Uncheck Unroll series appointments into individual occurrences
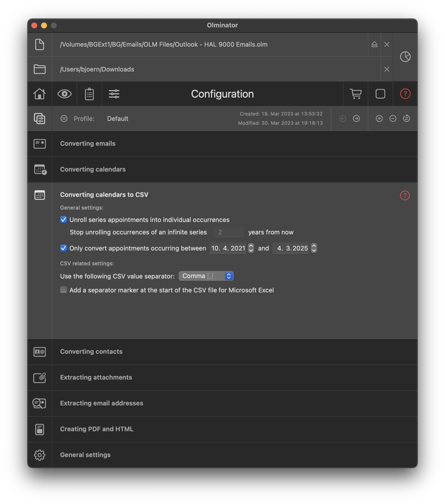445x504 pixels. [x=63, y=219]
